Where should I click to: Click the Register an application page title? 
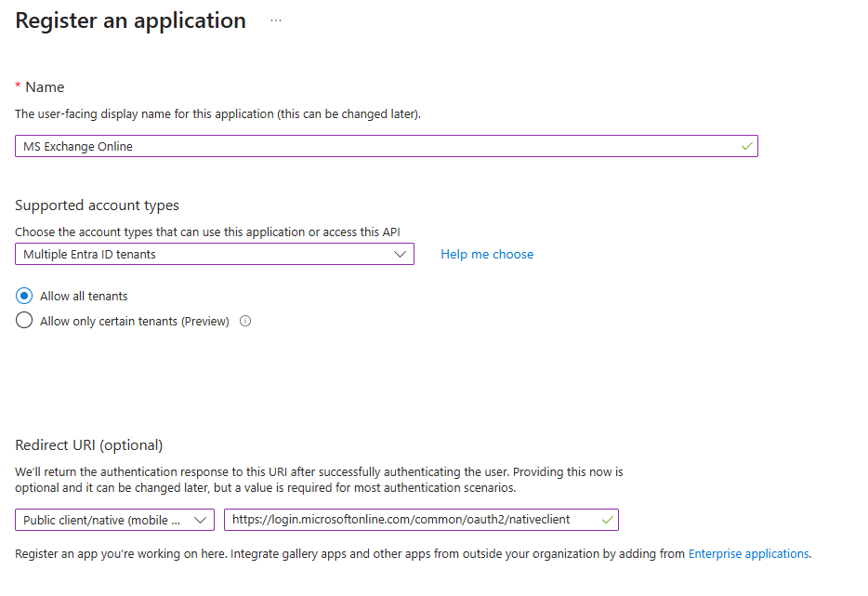(131, 21)
